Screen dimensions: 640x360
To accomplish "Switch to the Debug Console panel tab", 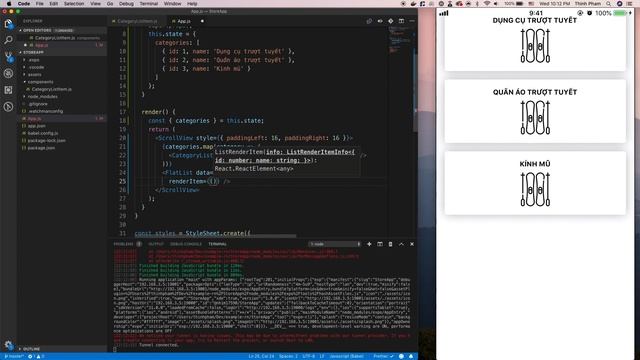I will point(186,244).
